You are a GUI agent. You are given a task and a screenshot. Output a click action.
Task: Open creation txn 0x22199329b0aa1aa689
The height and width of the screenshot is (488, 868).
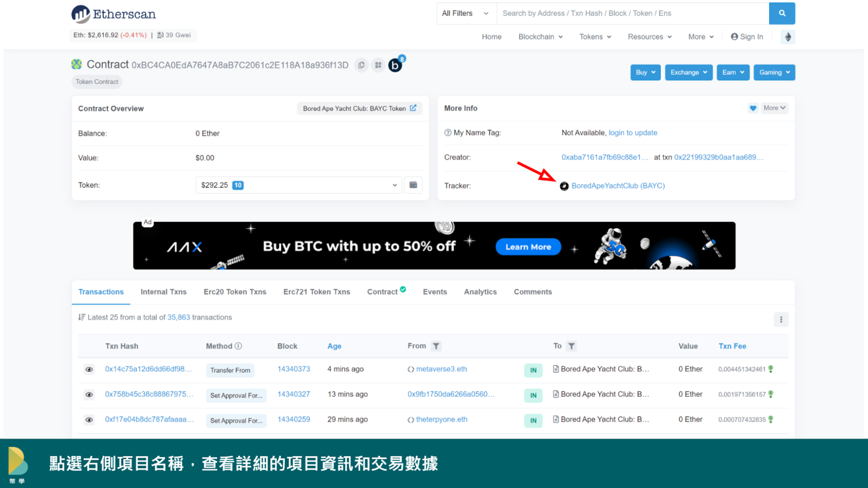tap(719, 157)
